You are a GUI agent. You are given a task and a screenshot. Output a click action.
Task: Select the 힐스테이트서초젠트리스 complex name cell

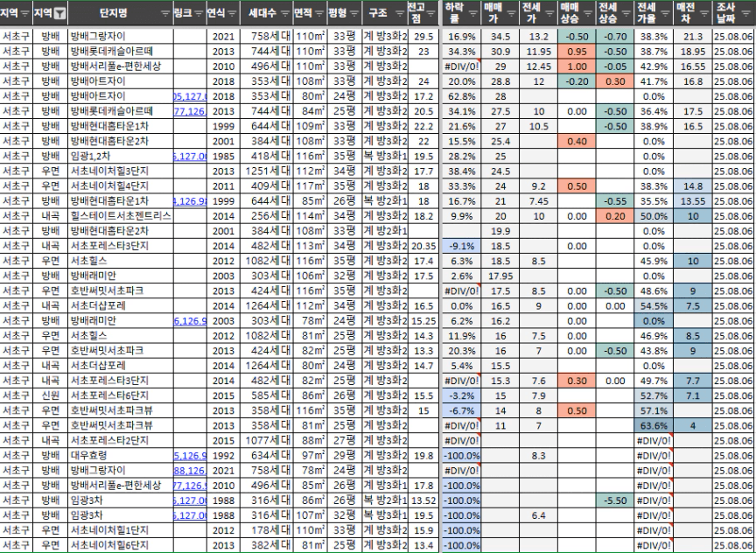pos(121,216)
